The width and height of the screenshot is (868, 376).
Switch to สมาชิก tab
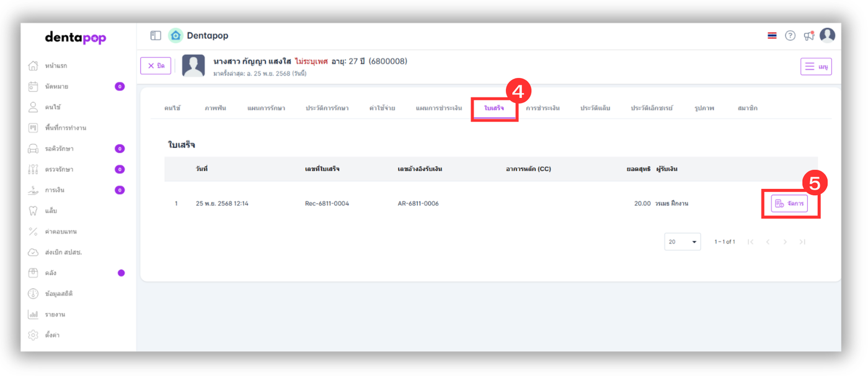click(x=747, y=108)
